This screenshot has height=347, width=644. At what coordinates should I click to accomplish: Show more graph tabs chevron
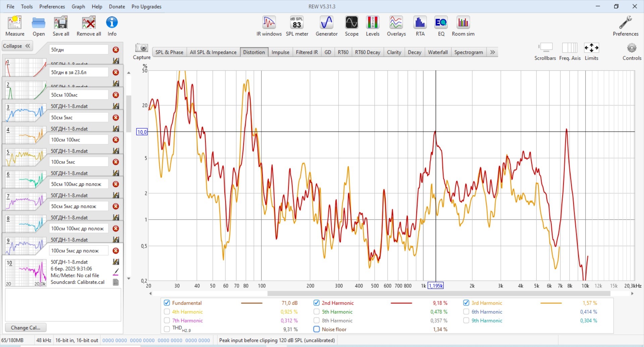pos(492,52)
